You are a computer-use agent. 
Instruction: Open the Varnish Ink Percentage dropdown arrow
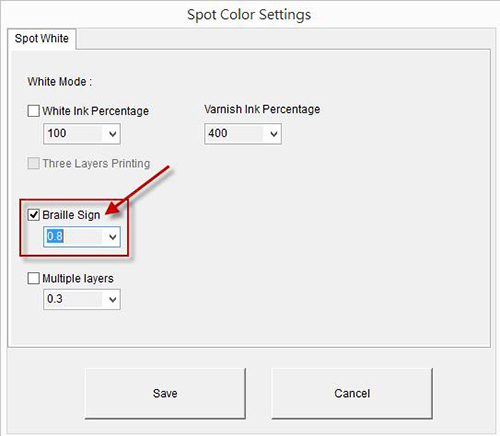274,134
